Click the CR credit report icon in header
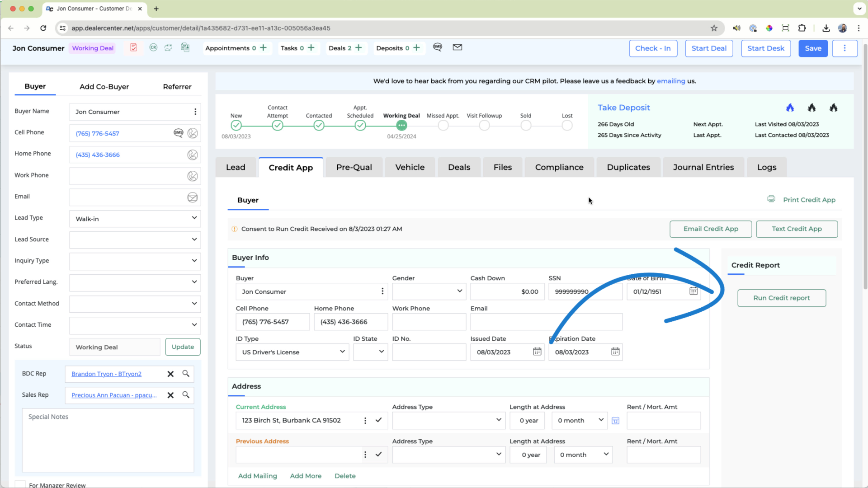This screenshot has height=488, width=868. 153,47
